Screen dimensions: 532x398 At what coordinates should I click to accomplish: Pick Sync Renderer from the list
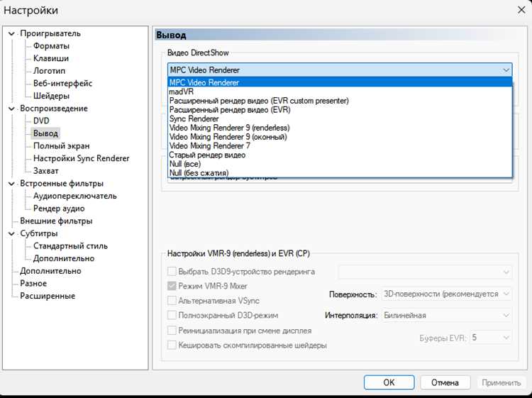(340, 118)
